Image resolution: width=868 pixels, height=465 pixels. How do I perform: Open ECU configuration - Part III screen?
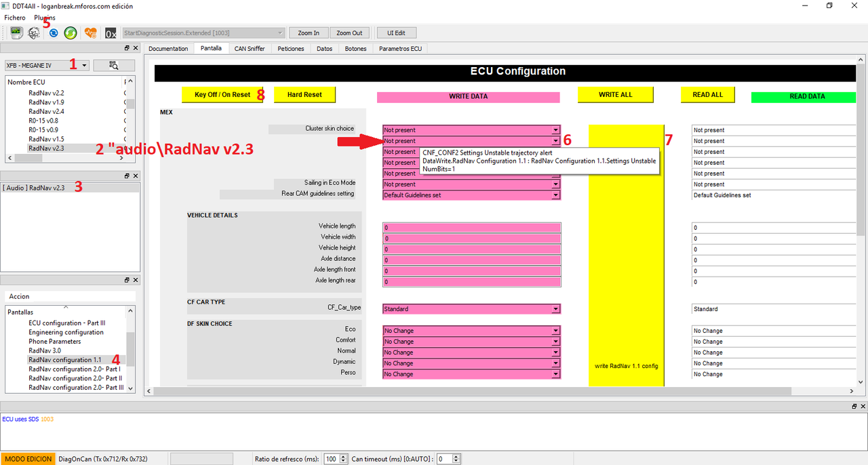[x=67, y=323]
